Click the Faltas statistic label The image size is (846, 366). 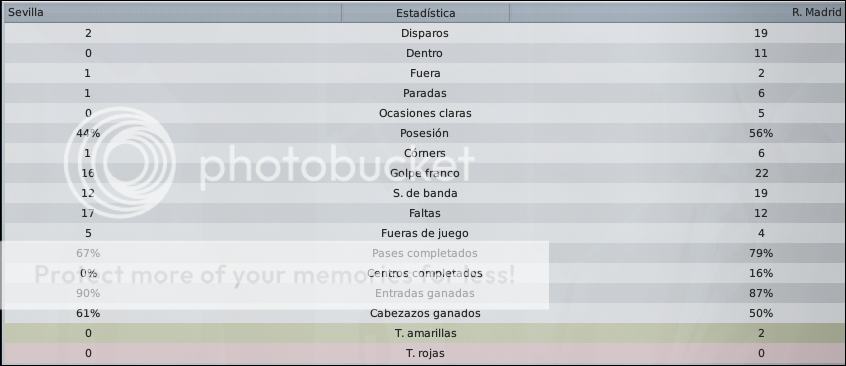425,213
